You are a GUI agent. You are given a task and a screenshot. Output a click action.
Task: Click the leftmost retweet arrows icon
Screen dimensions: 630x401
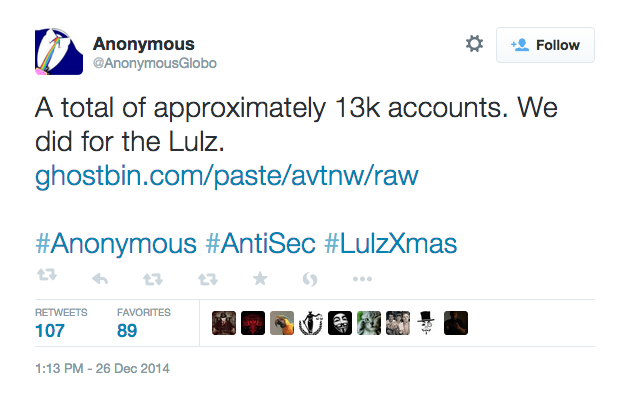tap(45, 278)
